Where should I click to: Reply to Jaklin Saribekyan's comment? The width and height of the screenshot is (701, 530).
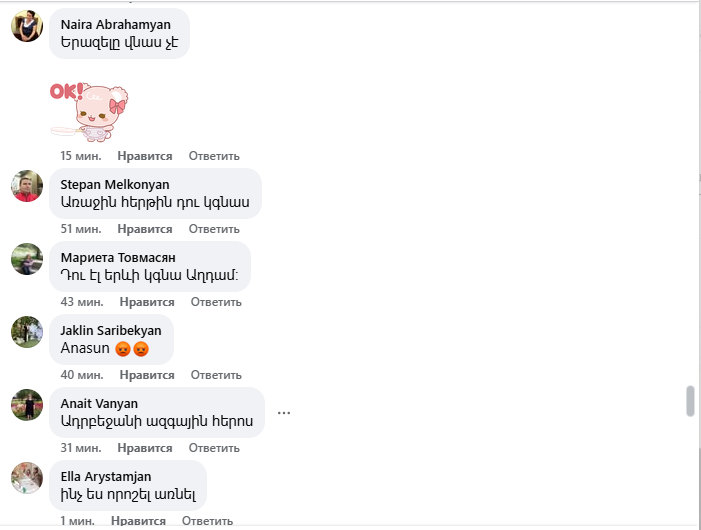point(216,375)
